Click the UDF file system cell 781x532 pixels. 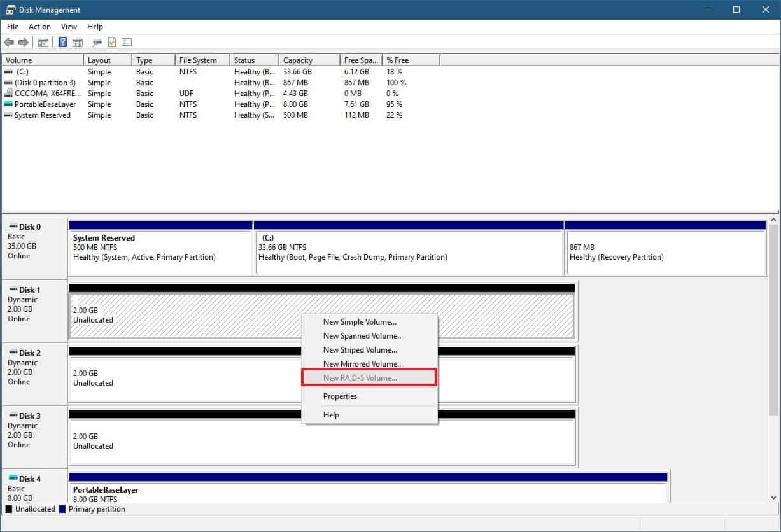pyautogui.click(x=187, y=94)
